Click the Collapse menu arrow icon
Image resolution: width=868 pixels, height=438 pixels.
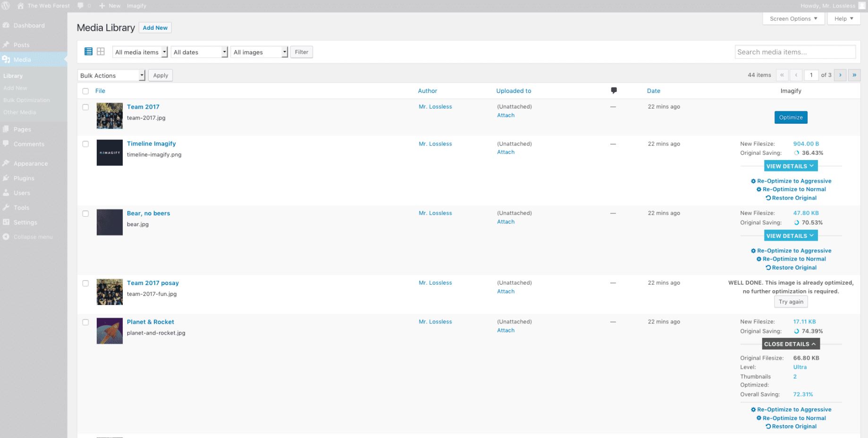coord(6,236)
